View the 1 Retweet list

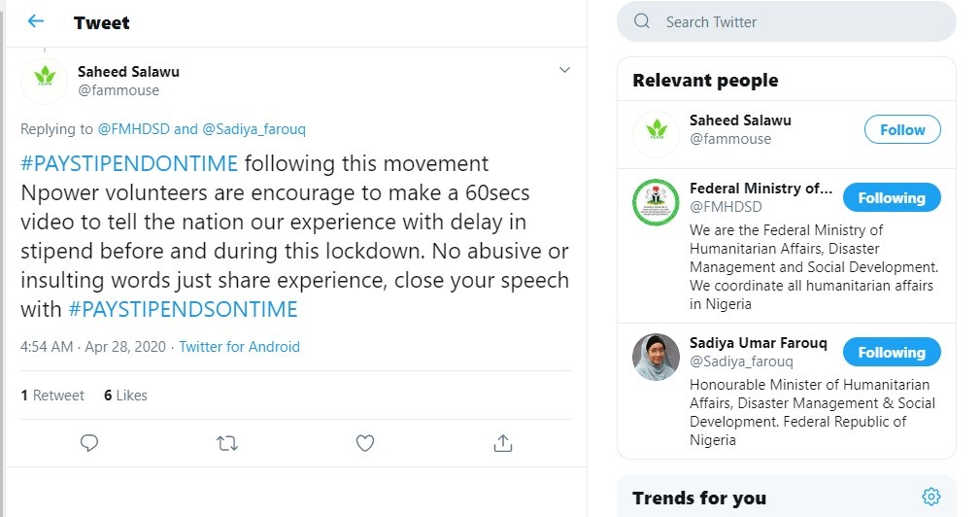pos(52,396)
